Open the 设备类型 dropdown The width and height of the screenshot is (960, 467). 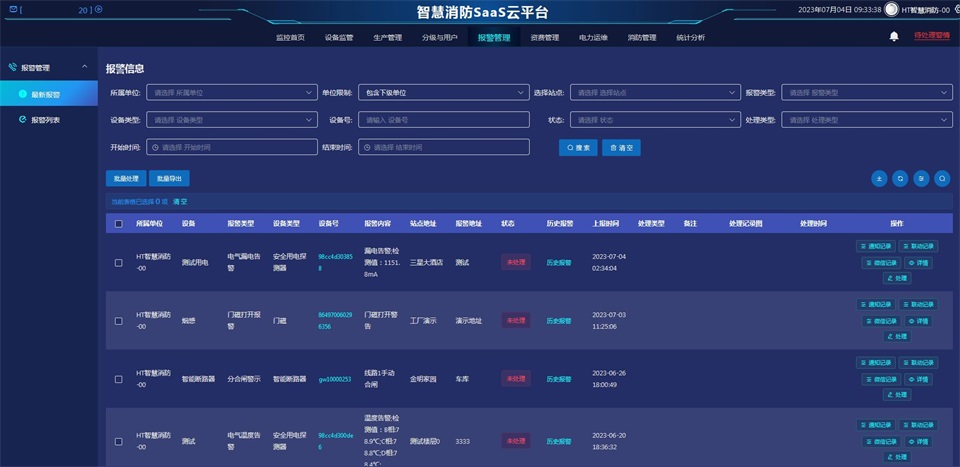[x=231, y=120]
